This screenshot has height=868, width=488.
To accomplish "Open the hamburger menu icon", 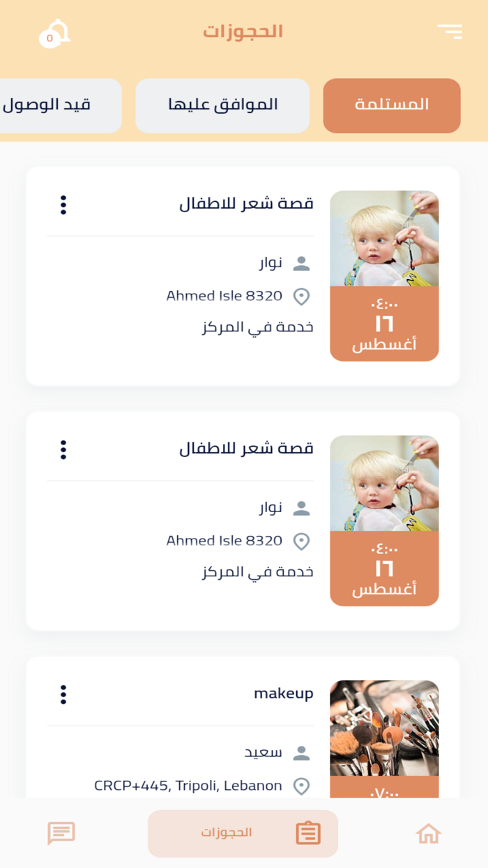I will click(x=450, y=31).
